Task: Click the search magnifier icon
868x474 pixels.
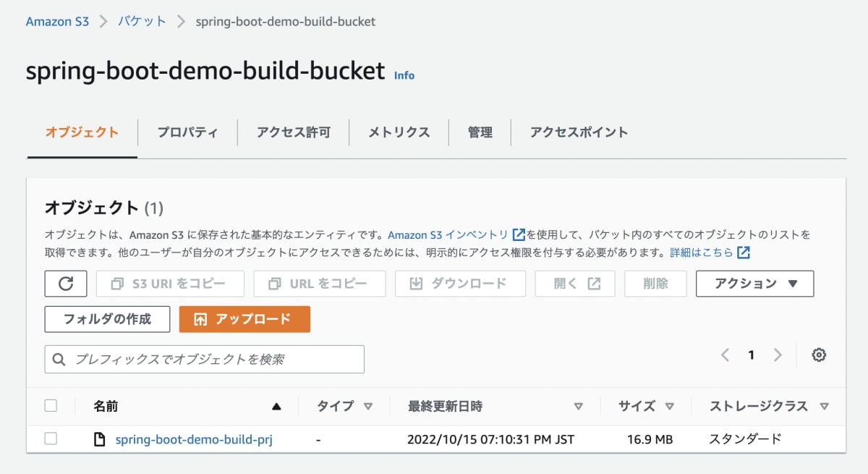Action: pyautogui.click(x=60, y=359)
